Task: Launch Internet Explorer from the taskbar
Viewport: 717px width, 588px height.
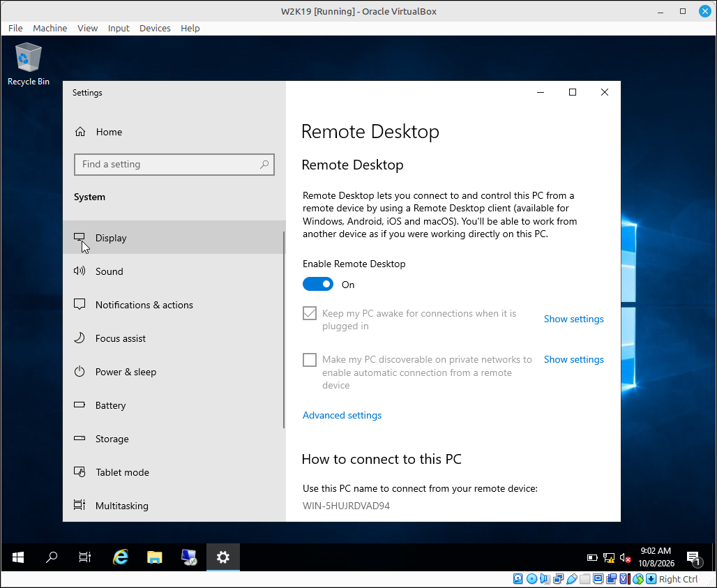Action: 120,557
